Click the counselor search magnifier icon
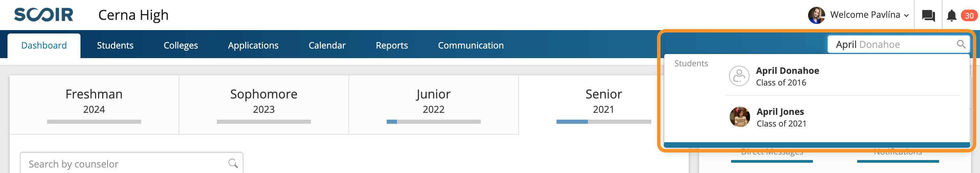980x173 pixels. click(233, 163)
